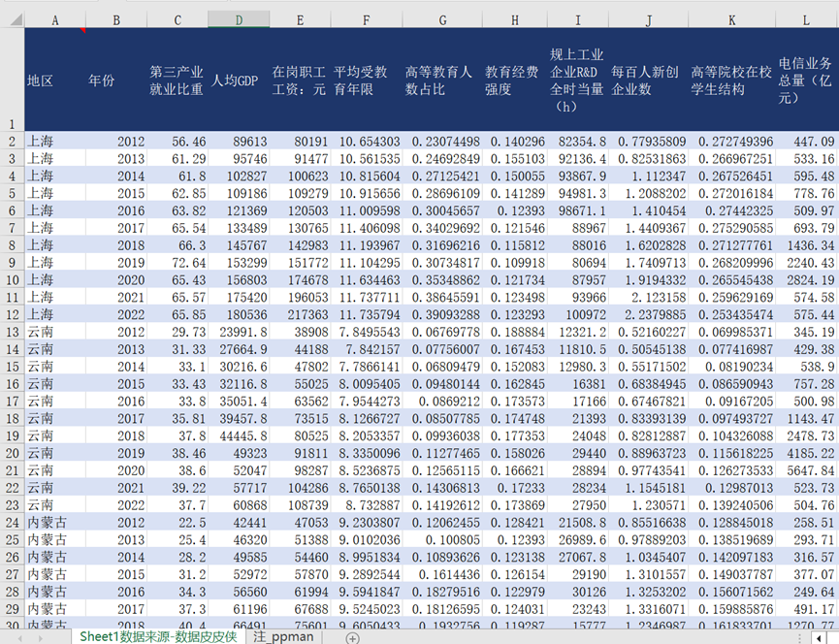Click the 在岗职工工资:元 header cell
The image size is (839, 644).
(x=300, y=80)
